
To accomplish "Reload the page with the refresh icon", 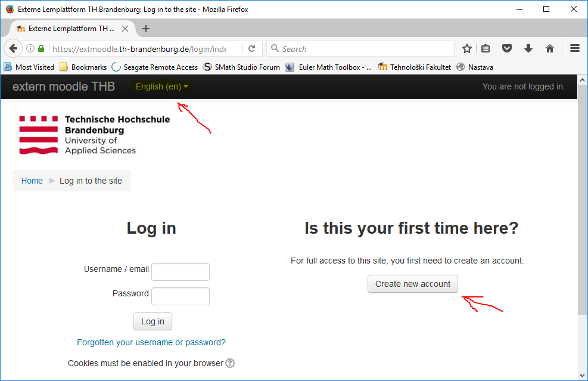I will [252, 49].
